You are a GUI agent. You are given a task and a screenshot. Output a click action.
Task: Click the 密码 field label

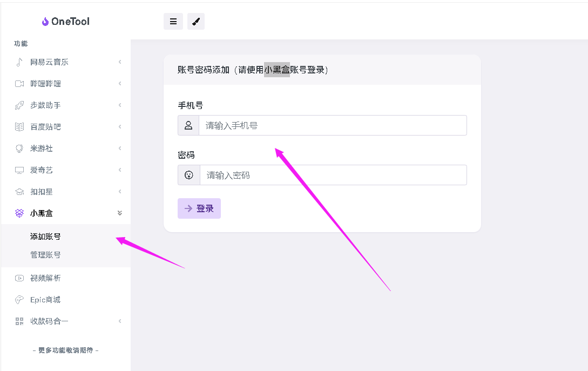pyautogui.click(x=186, y=156)
